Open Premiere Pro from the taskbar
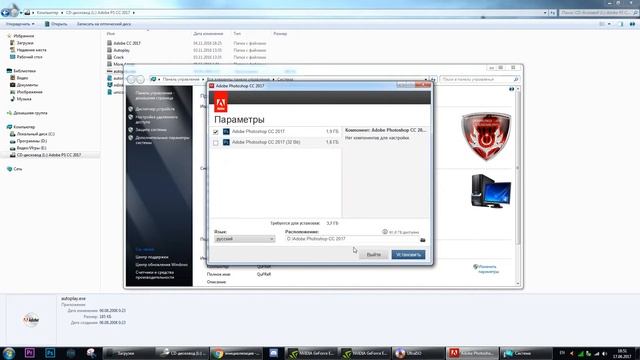 29,353
